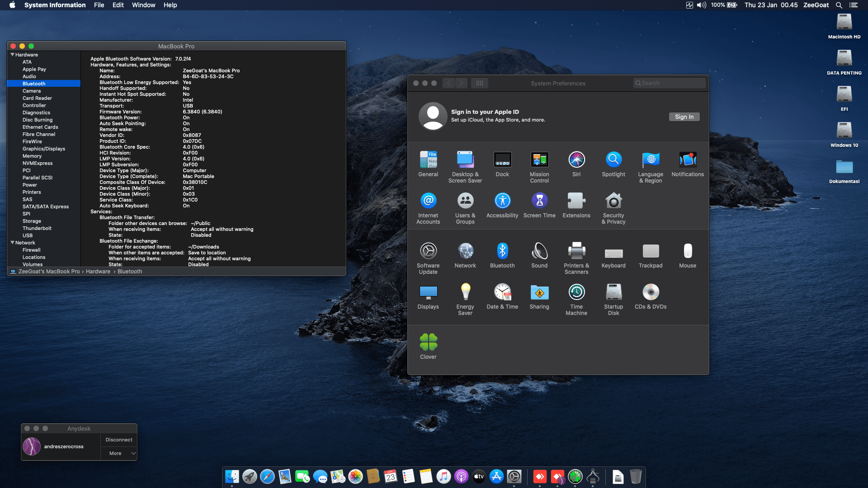
Task: Collapse the Hardware section in System Information
Action: (13, 55)
